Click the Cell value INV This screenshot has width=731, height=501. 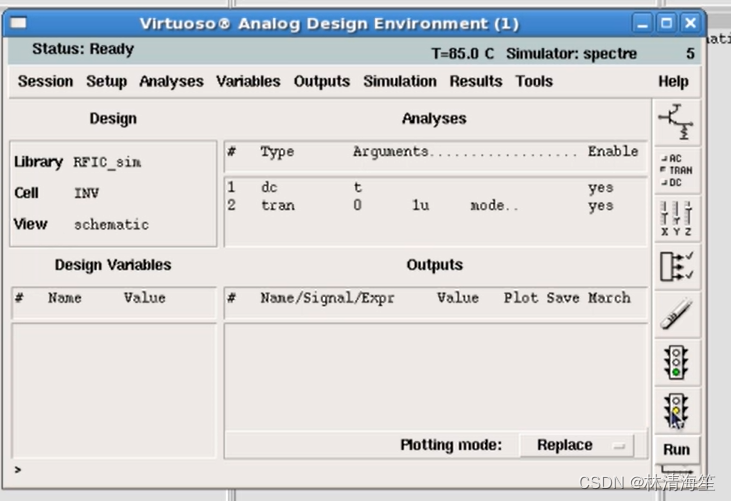pyautogui.click(x=86, y=193)
